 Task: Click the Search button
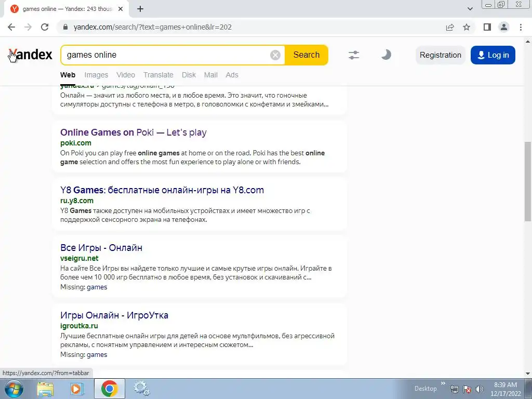tap(307, 55)
